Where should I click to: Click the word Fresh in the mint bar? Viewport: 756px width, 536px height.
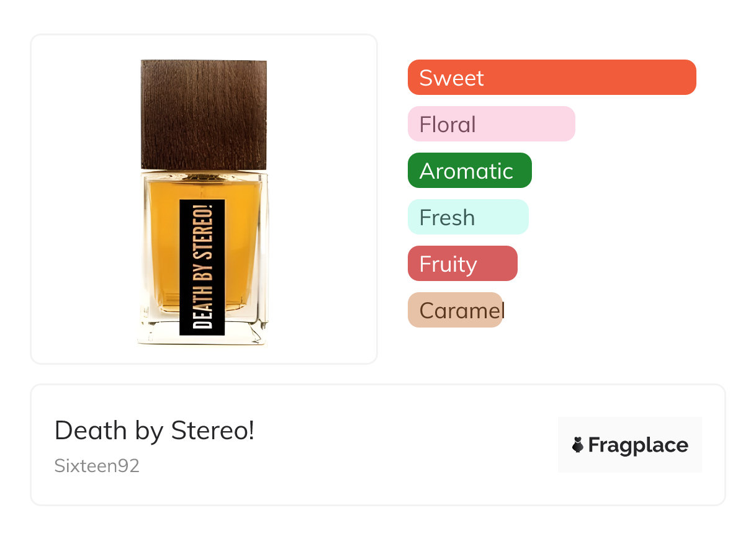[447, 217]
